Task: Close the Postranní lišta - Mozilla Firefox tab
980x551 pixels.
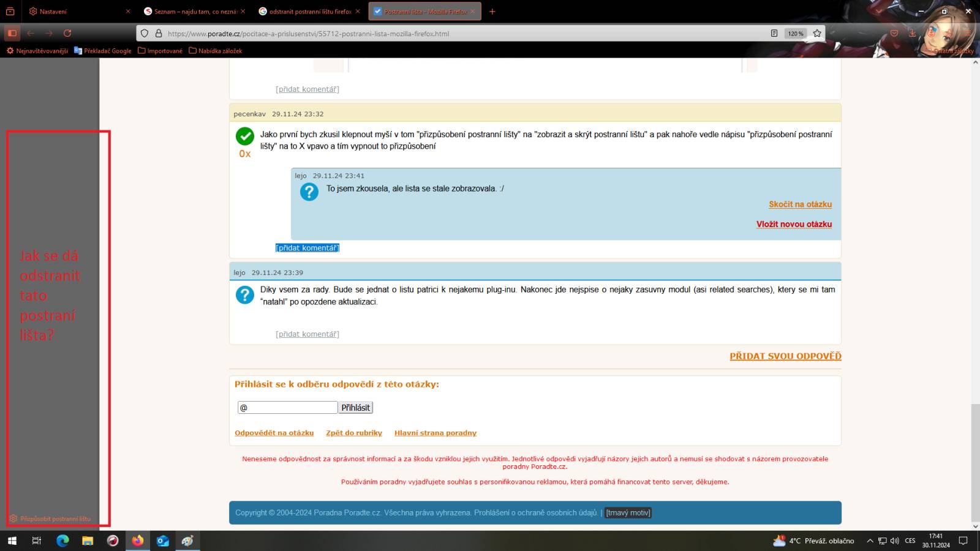Action: [473, 11]
